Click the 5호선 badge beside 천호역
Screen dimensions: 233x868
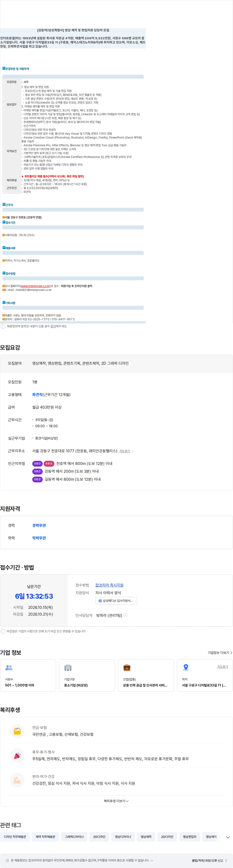(x=37, y=464)
